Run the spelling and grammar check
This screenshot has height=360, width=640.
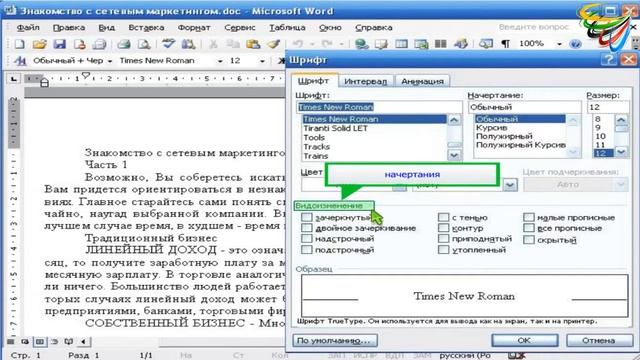(168, 43)
